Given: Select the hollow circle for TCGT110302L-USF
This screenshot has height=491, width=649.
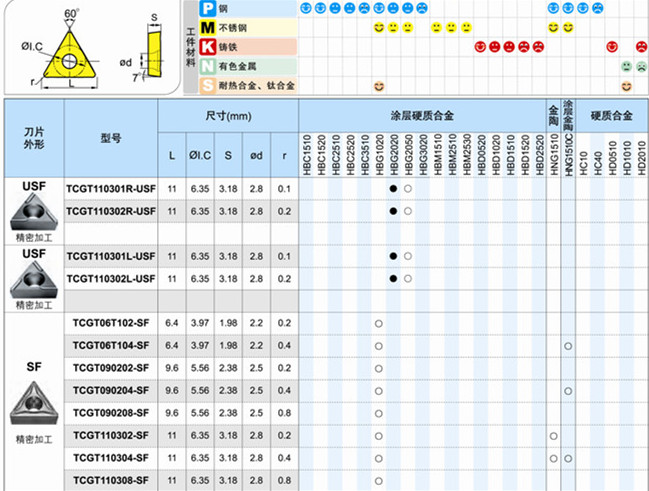Looking at the screenshot, I should [x=408, y=278].
